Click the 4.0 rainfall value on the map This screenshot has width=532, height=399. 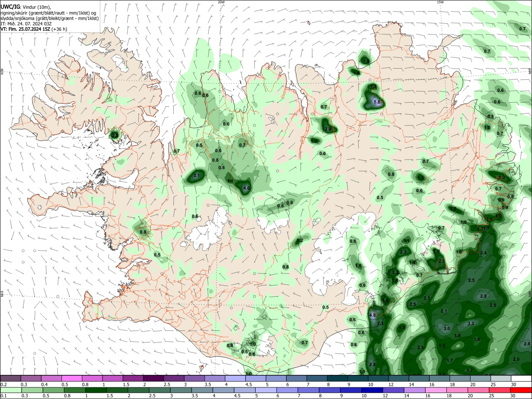point(246,188)
